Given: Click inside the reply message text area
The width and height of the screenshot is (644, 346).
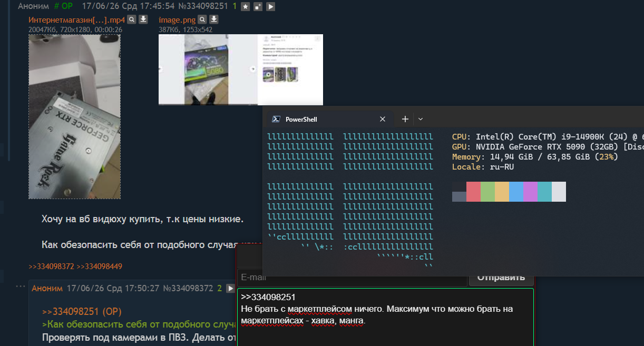Looking at the screenshot, I should pyautogui.click(x=385, y=317).
